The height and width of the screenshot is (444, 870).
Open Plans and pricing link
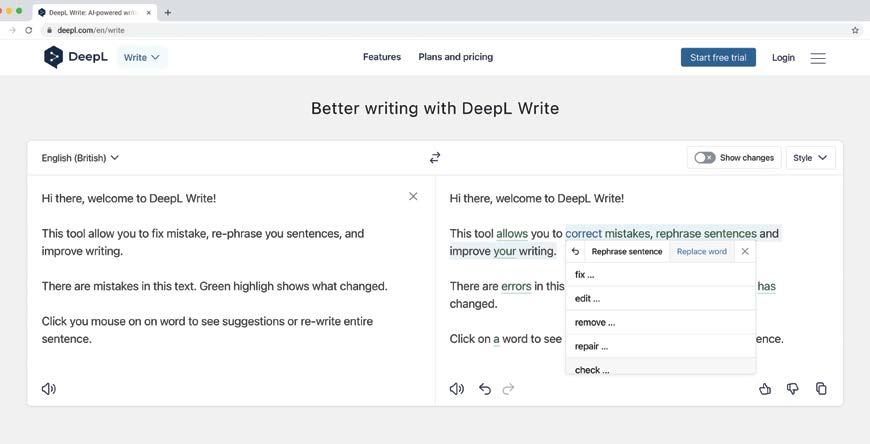click(456, 57)
